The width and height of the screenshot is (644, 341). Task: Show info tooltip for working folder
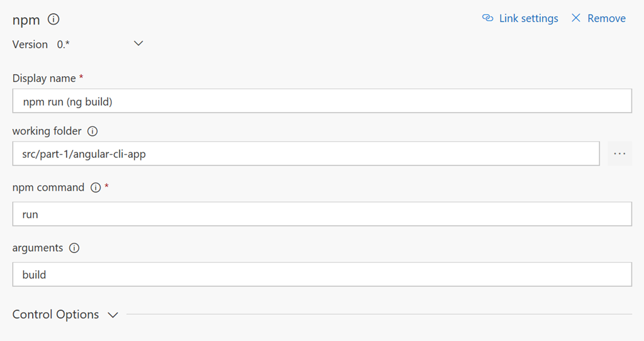click(92, 131)
